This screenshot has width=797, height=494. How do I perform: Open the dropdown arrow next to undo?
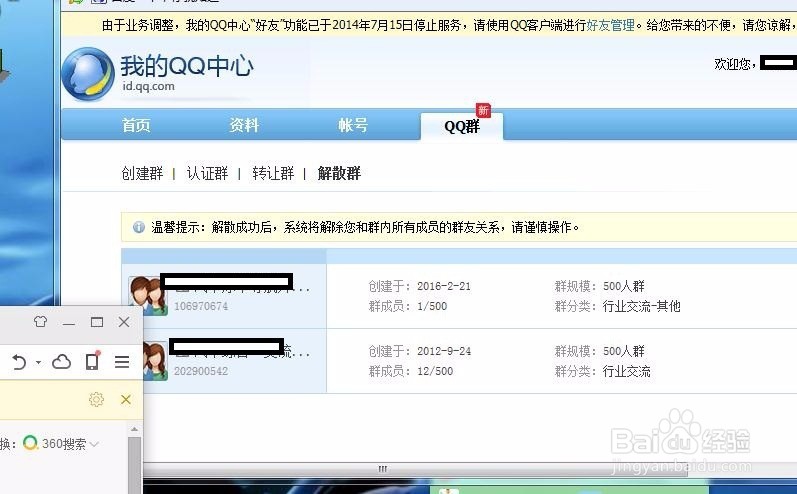[39, 362]
